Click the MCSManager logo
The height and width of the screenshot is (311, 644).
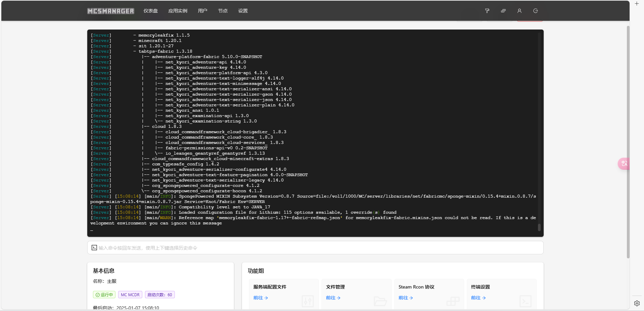pos(111,11)
